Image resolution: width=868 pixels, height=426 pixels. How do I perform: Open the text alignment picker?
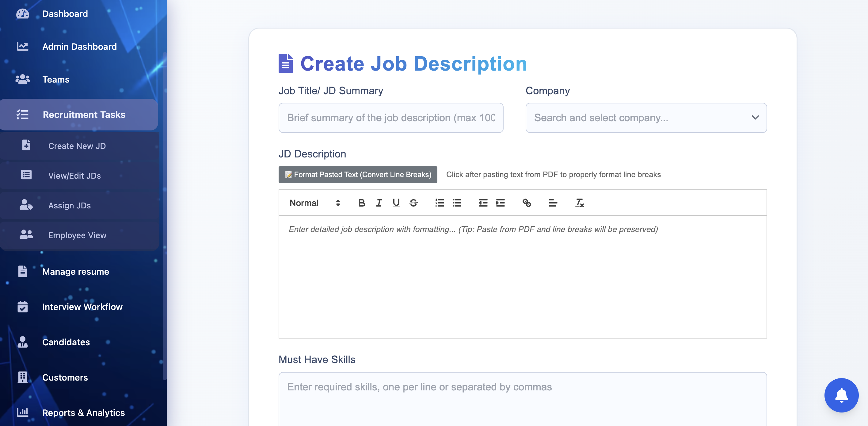[553, 203]
